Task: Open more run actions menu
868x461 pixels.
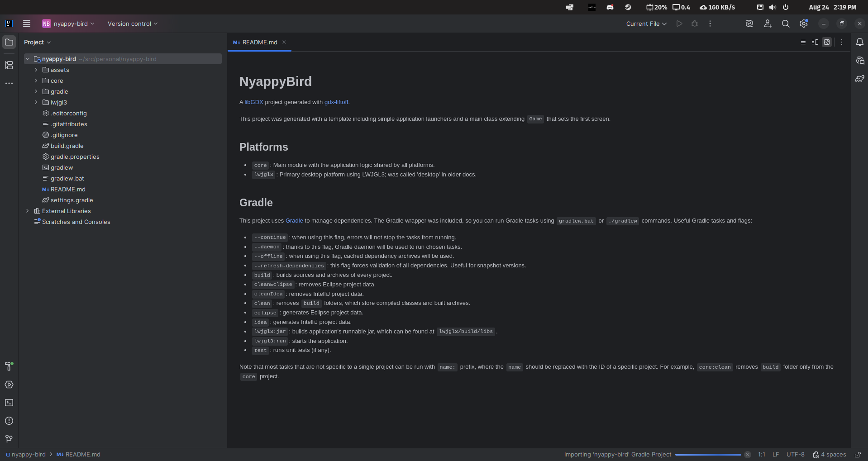Action: click(710, 24)
